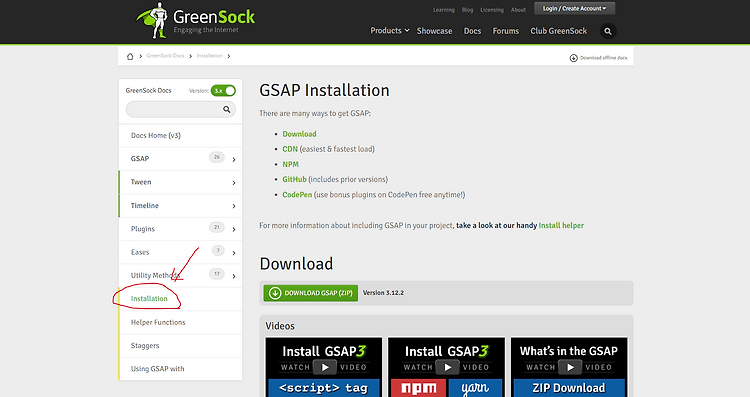The height and width of the screenshot is (397, 750).
Task: Select Helper Functions in sidebar
Action: [158, 322]
